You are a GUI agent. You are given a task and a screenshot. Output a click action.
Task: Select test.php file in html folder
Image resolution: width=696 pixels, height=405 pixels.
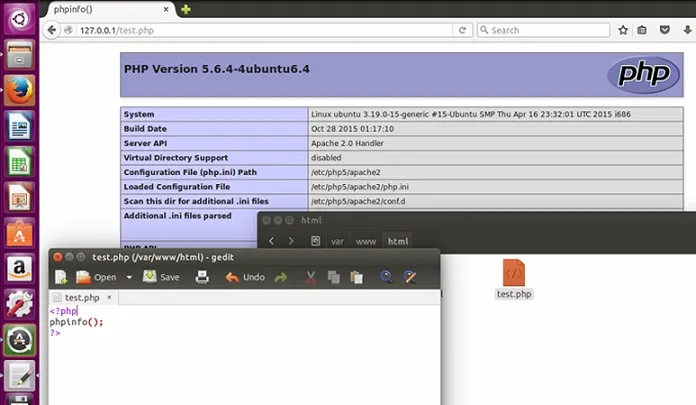click(x=514, y=279)
